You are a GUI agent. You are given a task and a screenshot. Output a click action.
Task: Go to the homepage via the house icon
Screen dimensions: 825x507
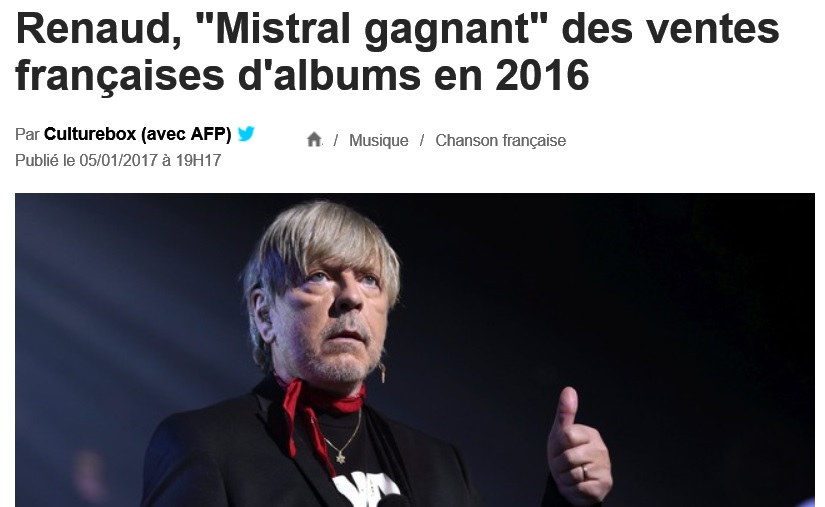(314, 140)
